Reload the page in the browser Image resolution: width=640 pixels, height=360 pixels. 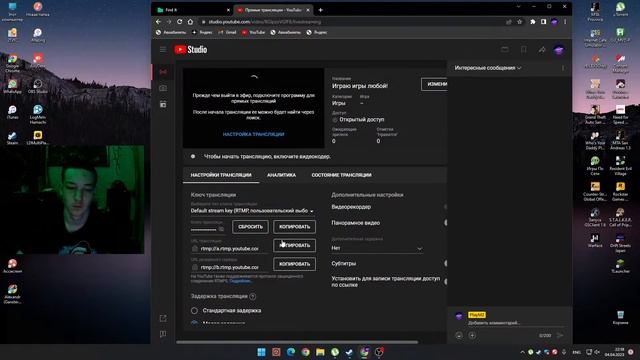pos(180,22)
